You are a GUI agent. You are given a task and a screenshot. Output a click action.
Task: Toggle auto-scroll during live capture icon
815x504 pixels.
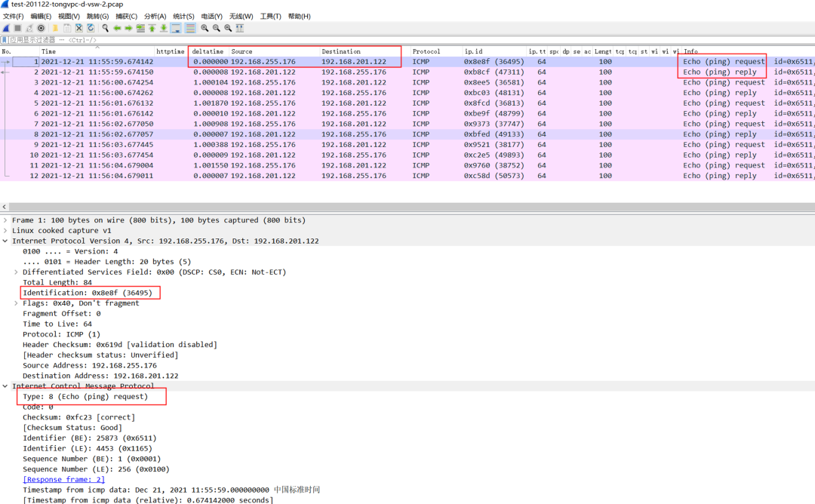pos(176,28)
